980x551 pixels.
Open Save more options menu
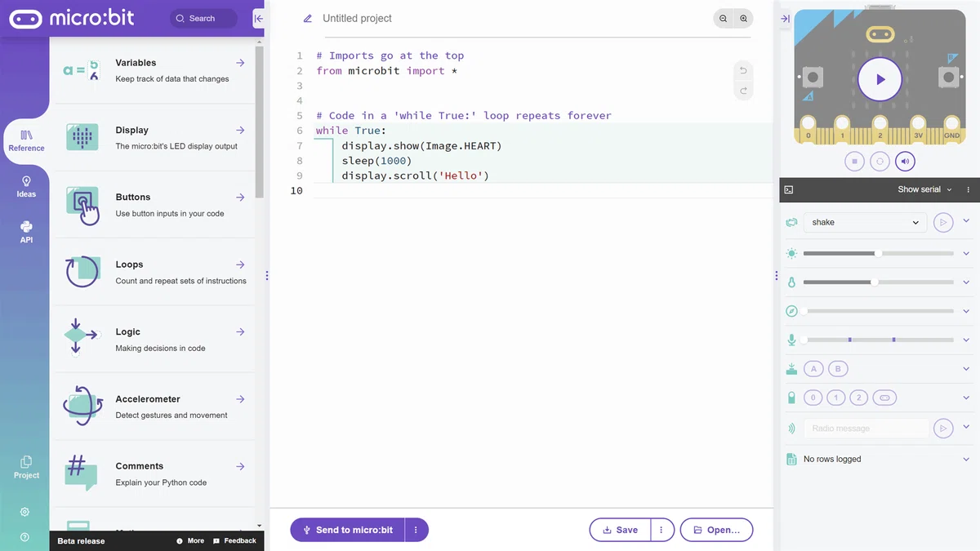tap(661, 530)
